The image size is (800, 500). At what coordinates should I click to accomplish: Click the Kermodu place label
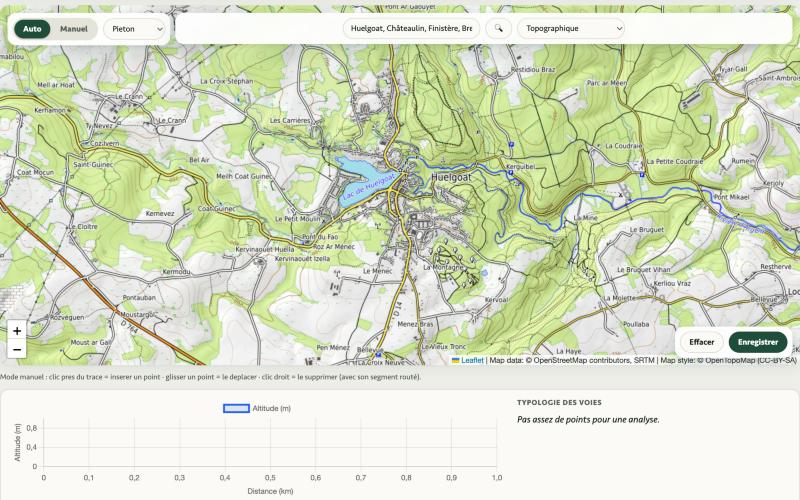(176, 272)
